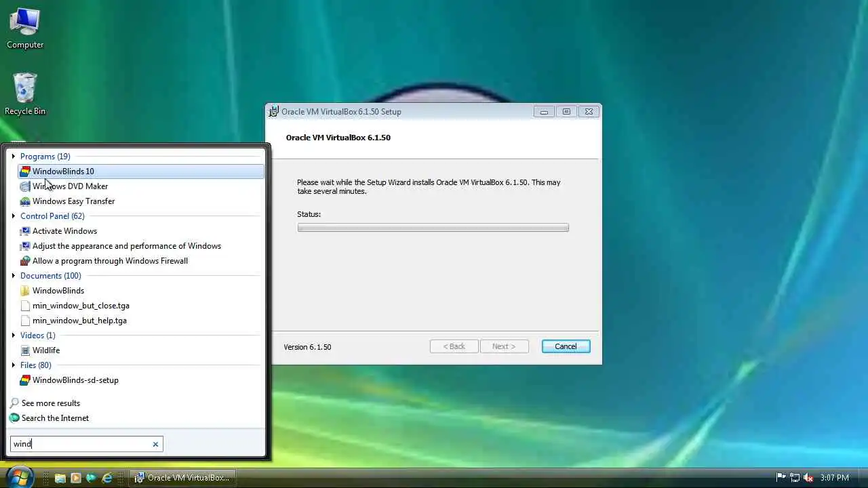Viewport: 868px width, 488px height.
Task: Collapse the Files (80) group arrow
Action: pyautogui.click(x=14, y=365)
